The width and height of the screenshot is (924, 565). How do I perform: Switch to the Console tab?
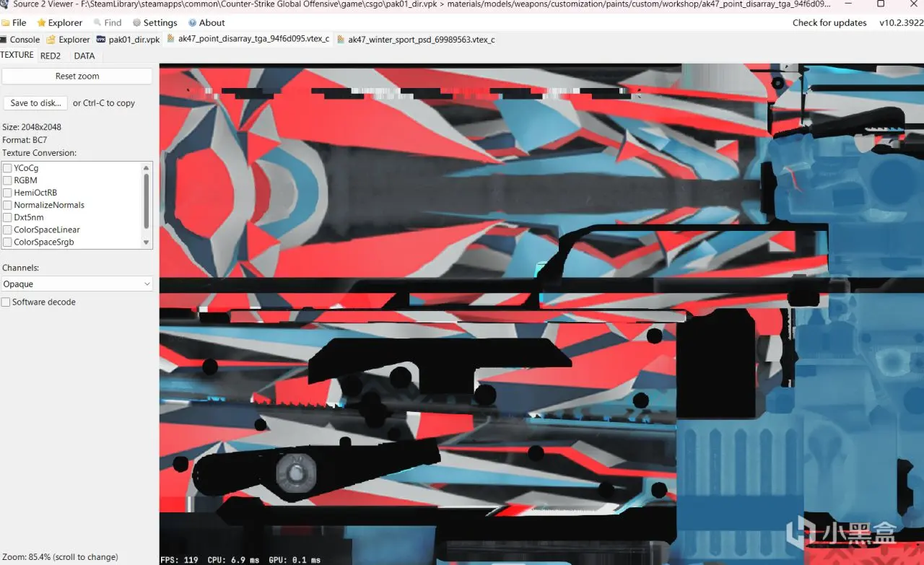click(x=20, y=40)
